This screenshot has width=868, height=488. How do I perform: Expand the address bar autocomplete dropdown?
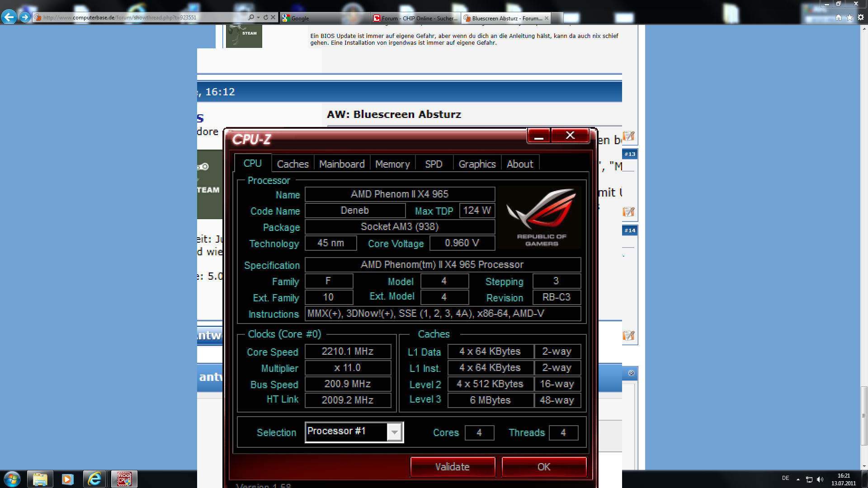[258, 17]
